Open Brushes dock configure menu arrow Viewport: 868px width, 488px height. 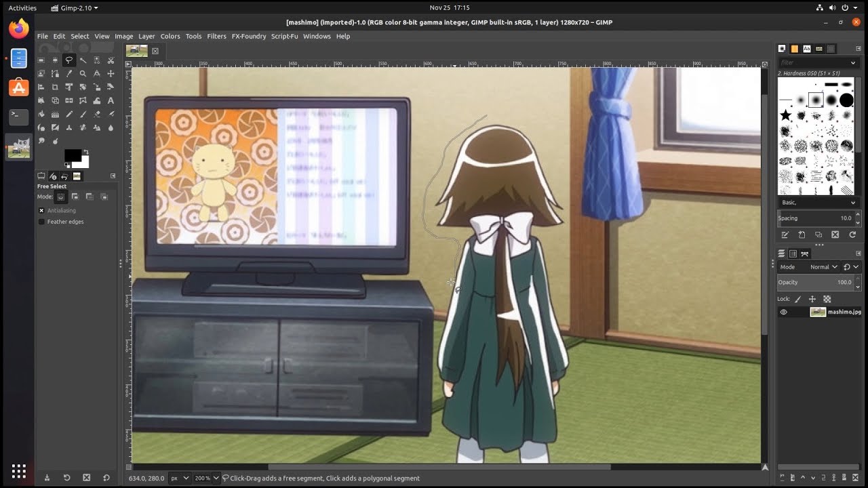click(859, 48)
